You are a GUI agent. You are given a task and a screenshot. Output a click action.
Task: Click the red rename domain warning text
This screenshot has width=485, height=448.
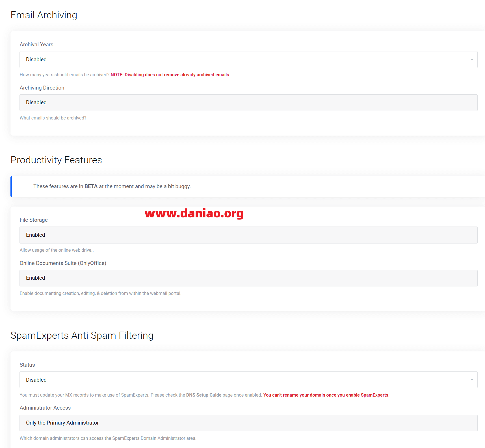(326, 395)
